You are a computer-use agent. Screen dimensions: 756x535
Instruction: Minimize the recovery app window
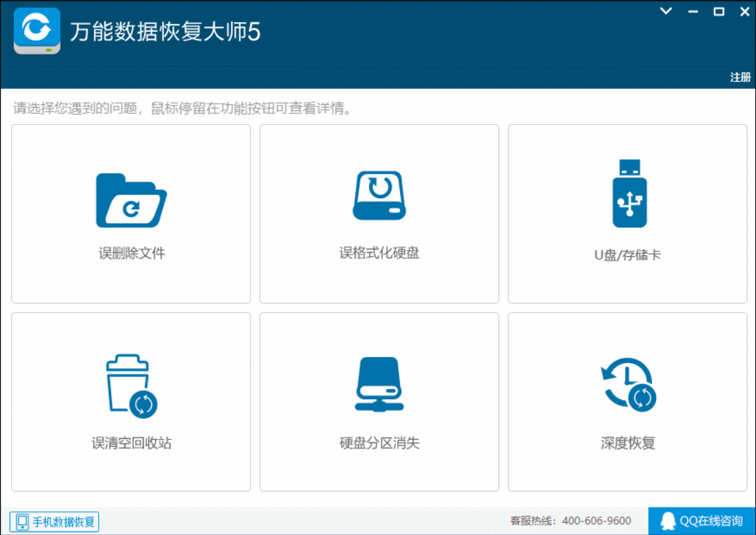[693, 12]
